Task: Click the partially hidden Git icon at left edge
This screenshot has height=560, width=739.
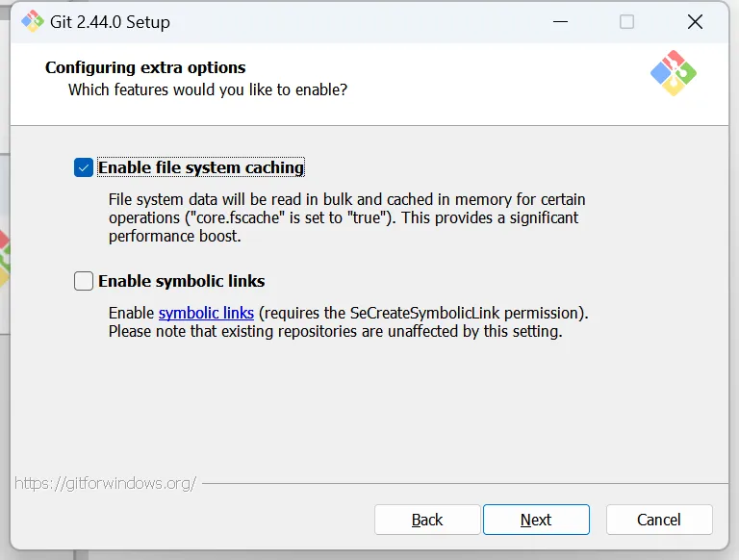Action: 4,258
